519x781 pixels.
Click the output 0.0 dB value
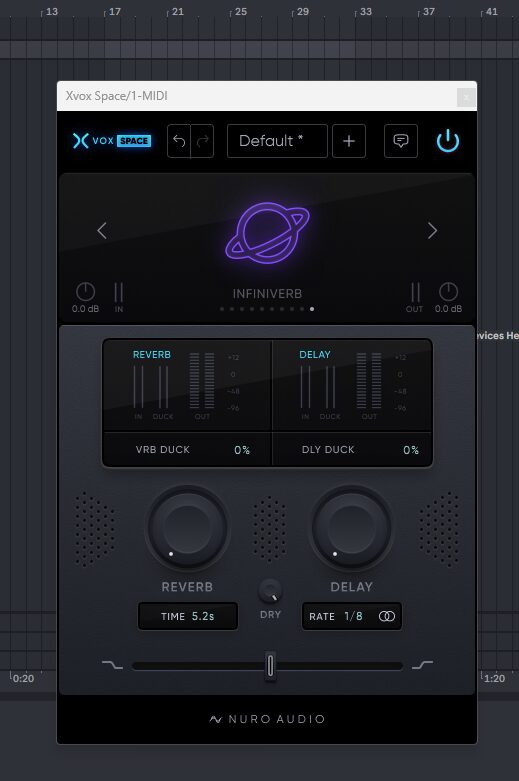[x=448, y=309]
